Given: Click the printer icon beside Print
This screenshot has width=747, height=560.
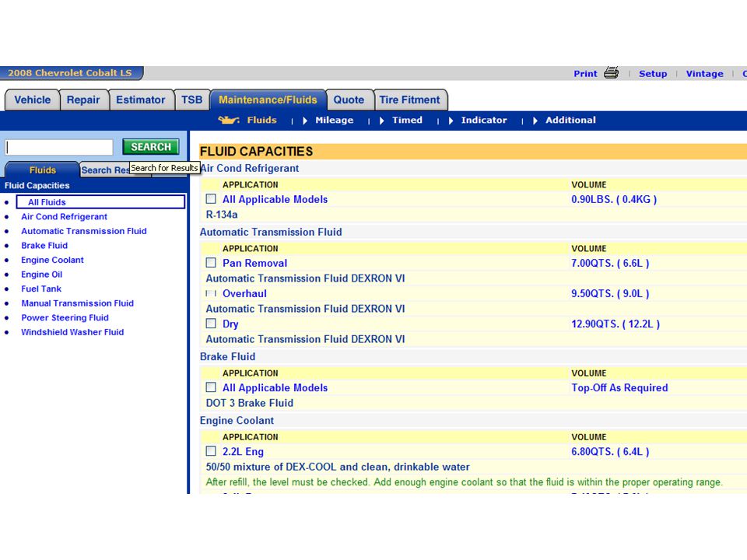Looking at the screenshot, I should point(612,73).
